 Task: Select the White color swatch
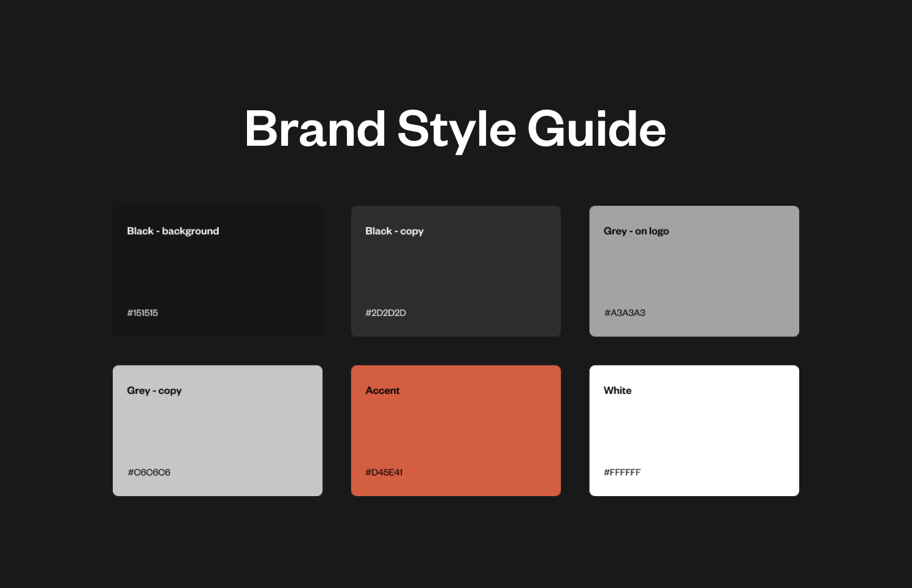[694, 431]
